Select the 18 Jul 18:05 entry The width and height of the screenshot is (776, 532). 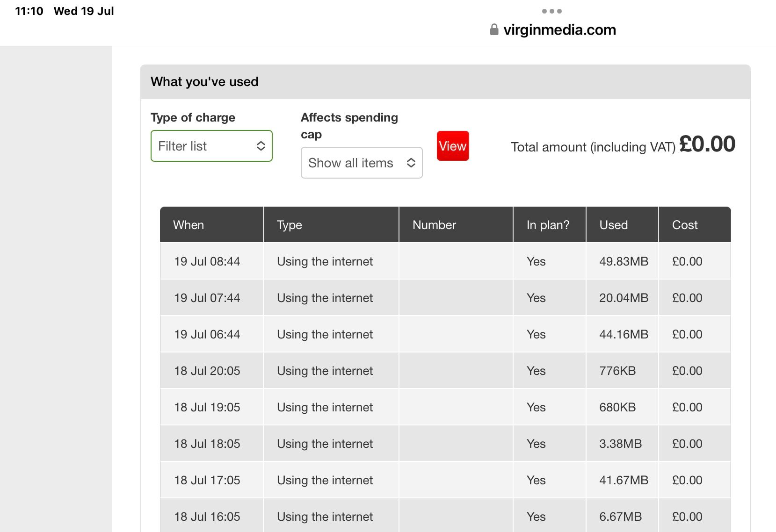click(x=207, y=444)
